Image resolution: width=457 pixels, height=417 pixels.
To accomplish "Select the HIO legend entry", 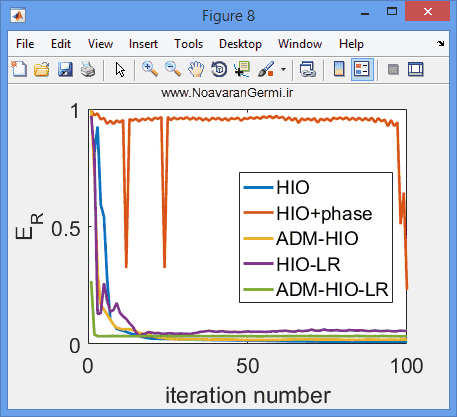I will 276,187.
